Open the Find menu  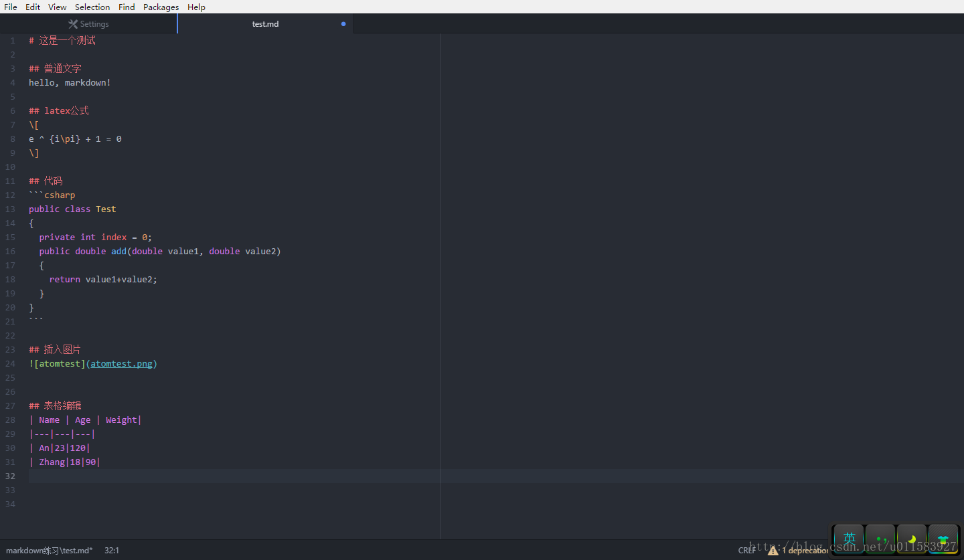click(x=127, y=7)
